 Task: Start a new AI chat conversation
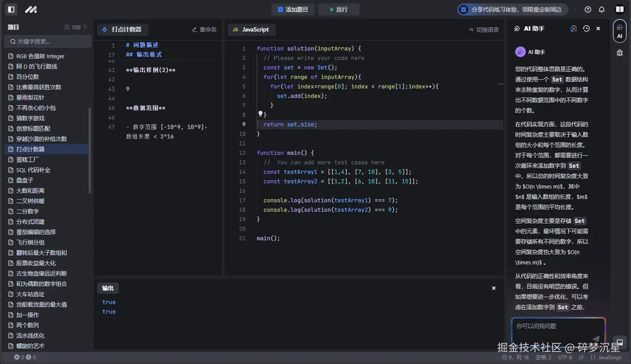574,28
